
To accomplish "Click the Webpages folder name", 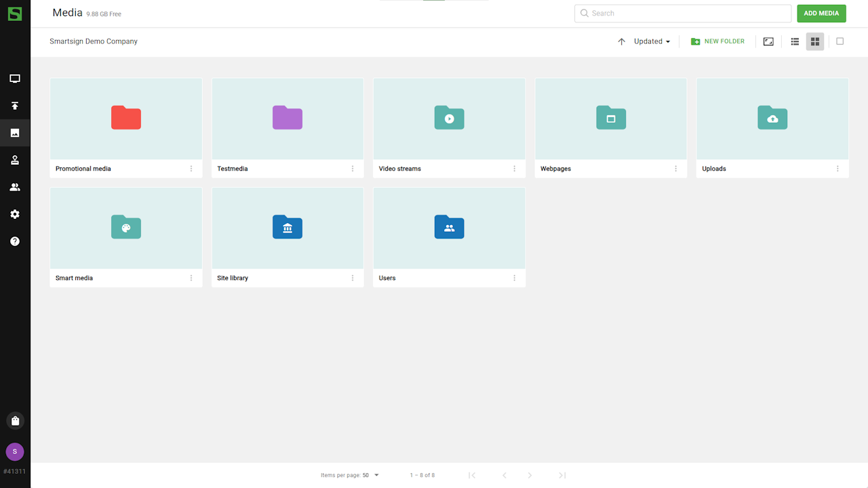I will click(555, 169).
